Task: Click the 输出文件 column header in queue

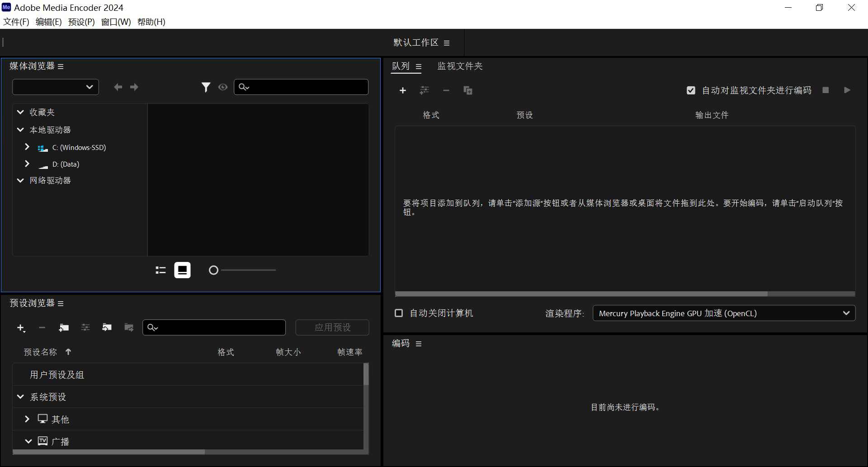Action: click(x=712, y=115)
